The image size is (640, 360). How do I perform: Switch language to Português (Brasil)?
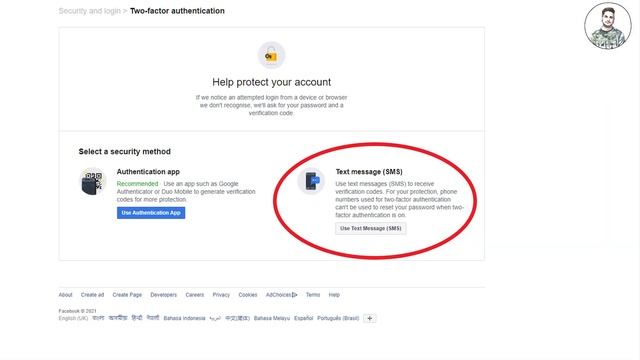click(338, 318)
